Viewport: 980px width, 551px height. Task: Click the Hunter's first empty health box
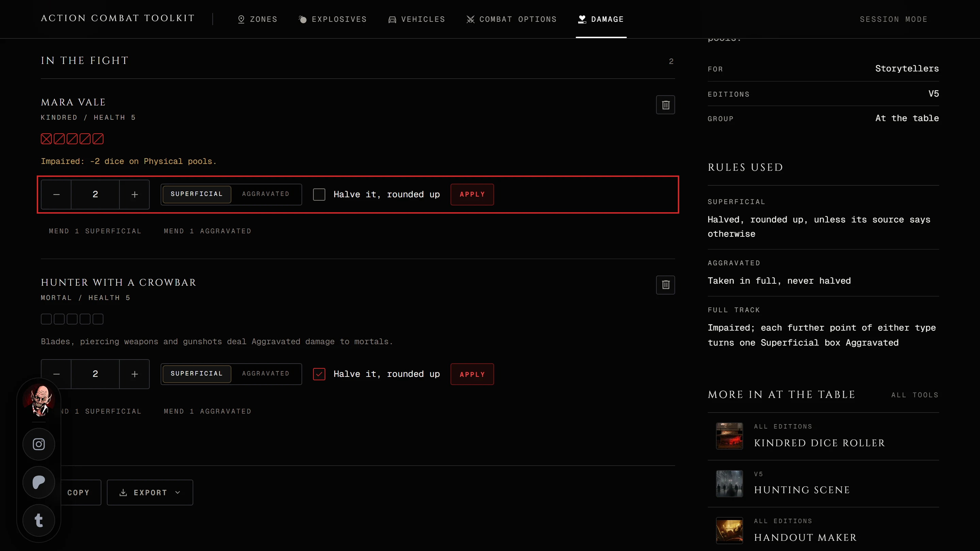46,319
